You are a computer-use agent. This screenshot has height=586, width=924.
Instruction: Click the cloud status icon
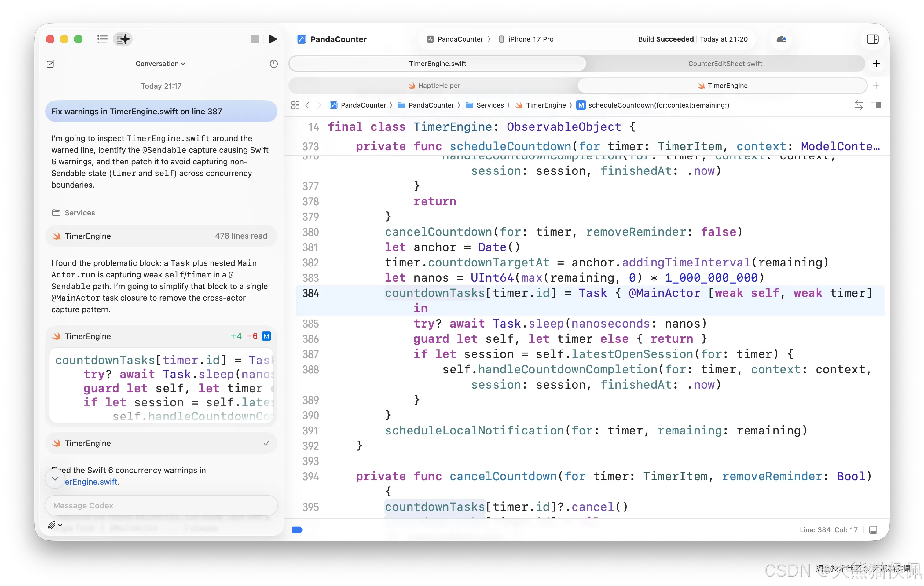(781, 39)
